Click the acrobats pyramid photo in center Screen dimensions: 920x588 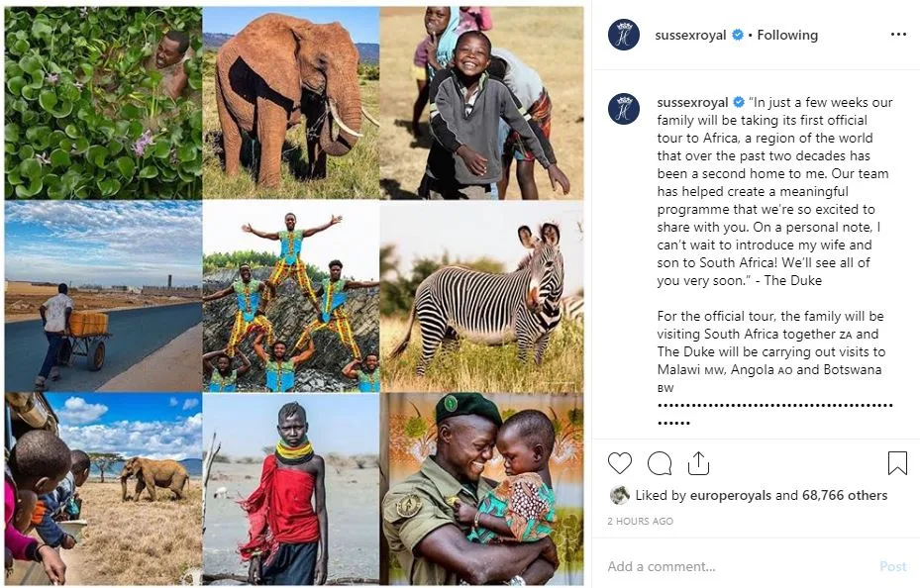(x=291, y=297)
